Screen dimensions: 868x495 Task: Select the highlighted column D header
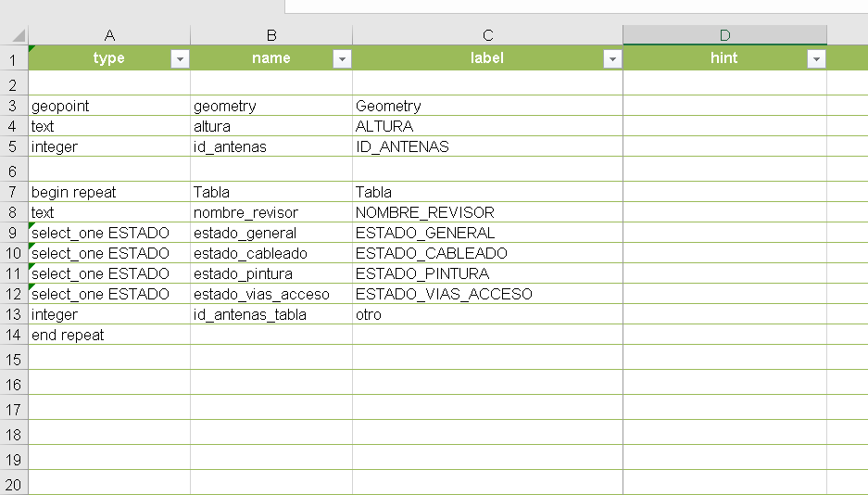tap(724, 35)
